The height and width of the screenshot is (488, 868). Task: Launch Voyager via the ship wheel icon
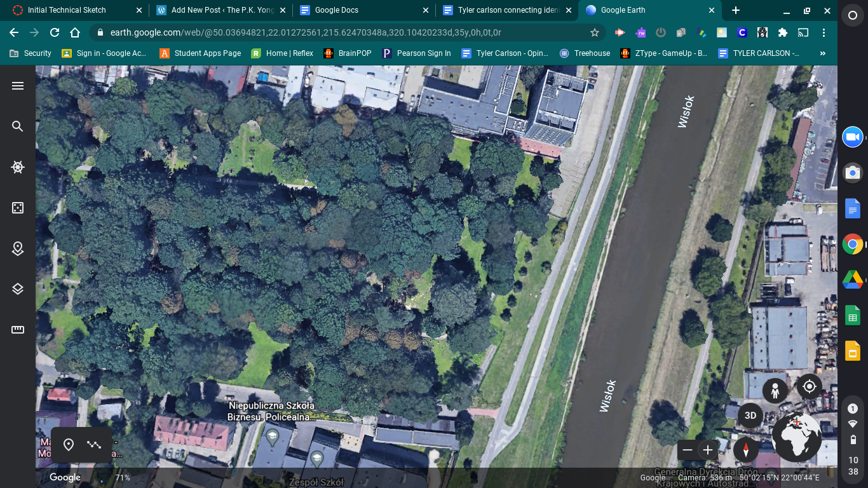point(18,167)
